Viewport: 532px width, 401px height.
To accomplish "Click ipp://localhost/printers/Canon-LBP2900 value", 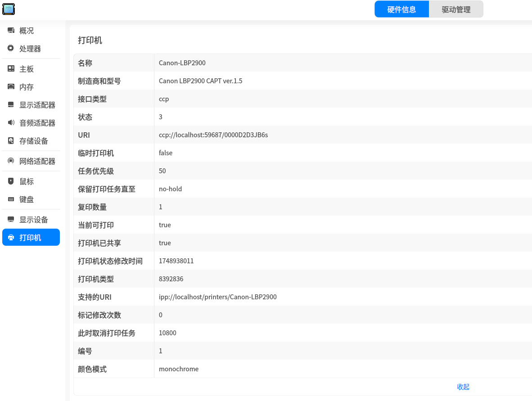I will point(218,297).
